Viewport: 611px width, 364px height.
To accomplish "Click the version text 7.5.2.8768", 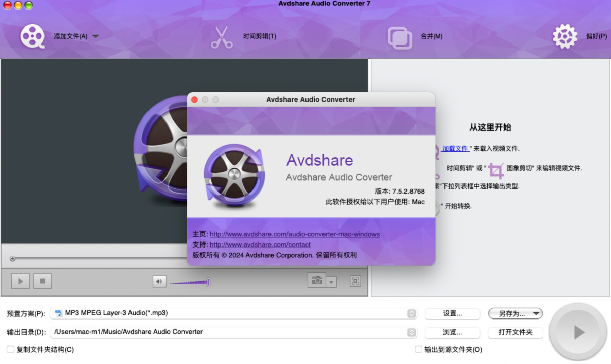I will (408, 191).
